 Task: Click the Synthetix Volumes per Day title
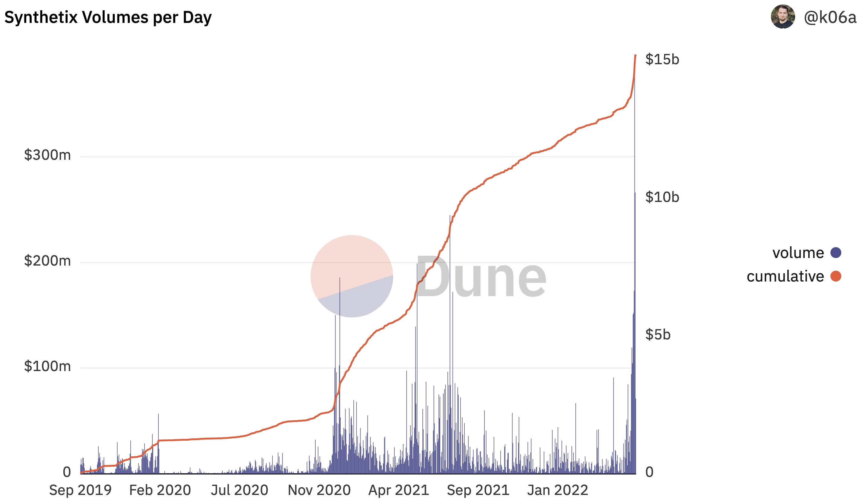pyautogui.click(x=108, y=17)
